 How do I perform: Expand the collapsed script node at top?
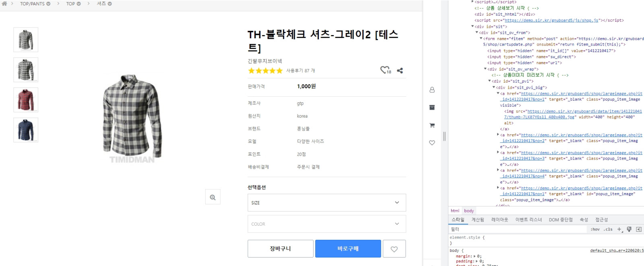pyautogui.click(x=473, y=2)
